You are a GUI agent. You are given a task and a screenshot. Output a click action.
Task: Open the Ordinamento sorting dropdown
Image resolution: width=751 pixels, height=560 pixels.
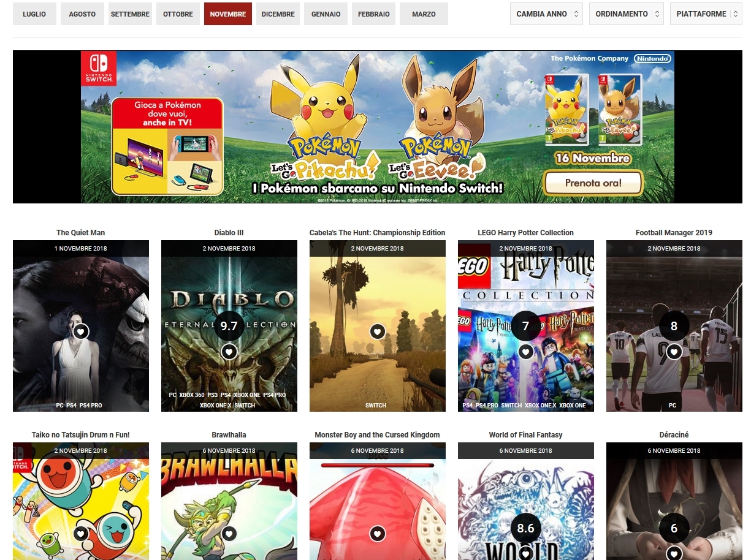(626, 13)
